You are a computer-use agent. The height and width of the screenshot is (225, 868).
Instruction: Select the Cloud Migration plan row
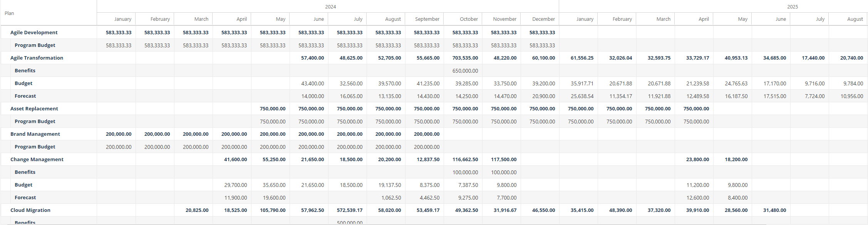coord(30,210)
